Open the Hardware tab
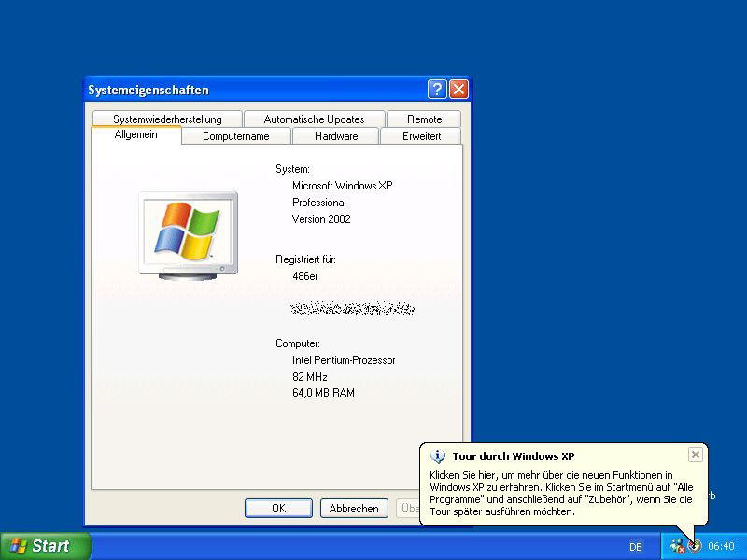Screen dimensions: 747x560 tap(336, 136)
